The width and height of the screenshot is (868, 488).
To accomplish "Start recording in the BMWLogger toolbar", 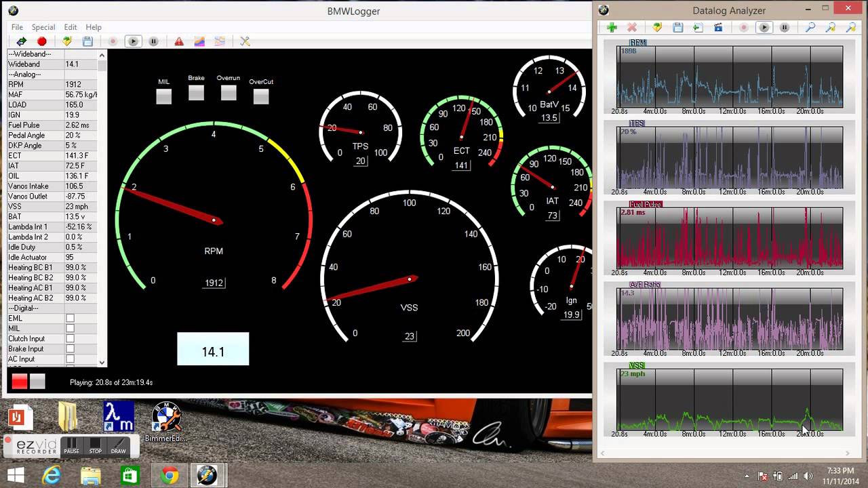I will point(113,41).
